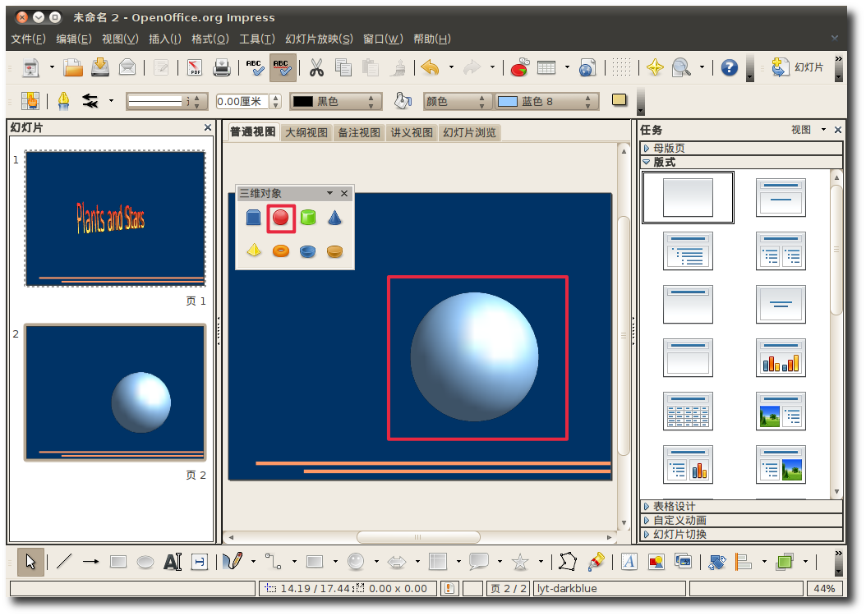Screen dimensions: 866x616
Task: Click the line width field 0.00厘米
Action: coord(242,102)
